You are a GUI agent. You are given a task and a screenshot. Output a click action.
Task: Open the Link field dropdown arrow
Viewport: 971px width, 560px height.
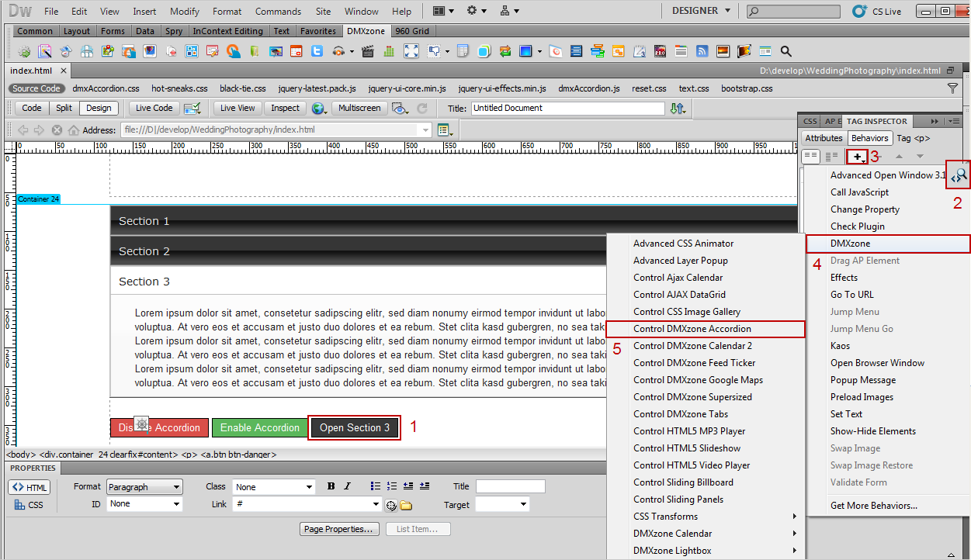click(x=376, y=504)
